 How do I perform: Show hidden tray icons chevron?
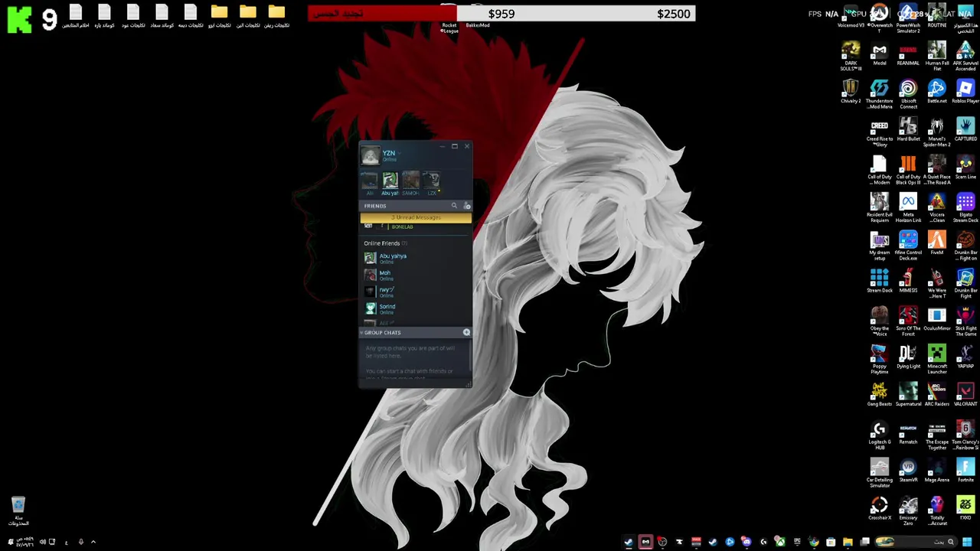pos(93,542)
